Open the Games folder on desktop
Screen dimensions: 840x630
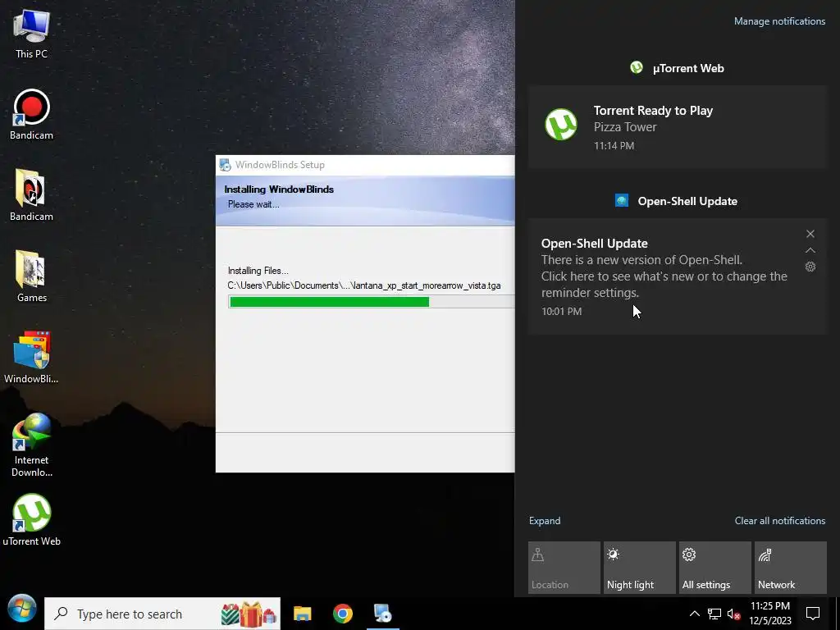click(x=31, y=276)
